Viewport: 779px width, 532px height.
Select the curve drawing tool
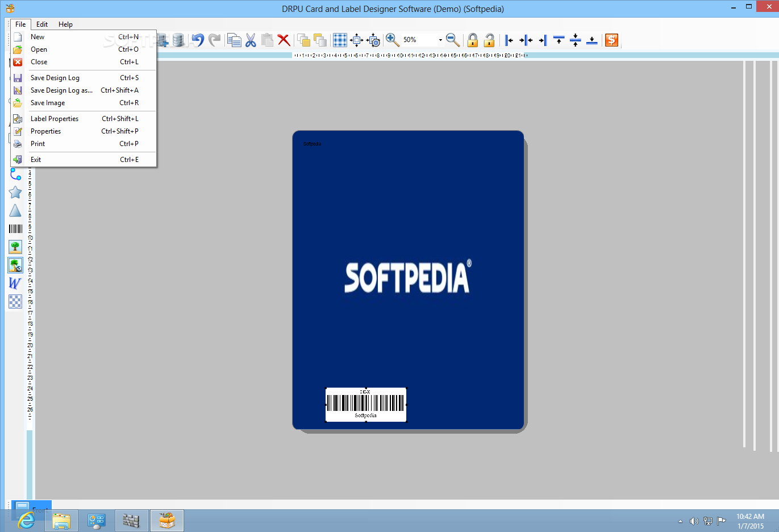pos(15,174)
